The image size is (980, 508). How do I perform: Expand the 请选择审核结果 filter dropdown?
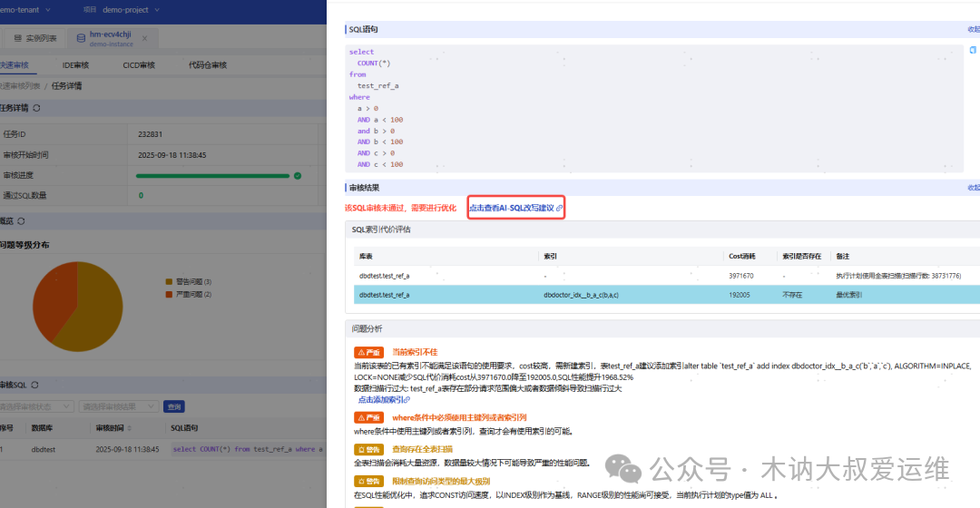[117, 406]
